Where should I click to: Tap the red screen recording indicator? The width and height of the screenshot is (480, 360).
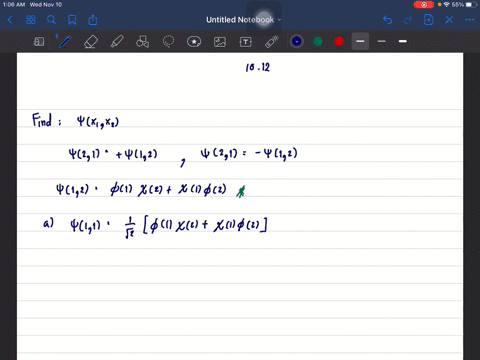[x=424, y=5]
